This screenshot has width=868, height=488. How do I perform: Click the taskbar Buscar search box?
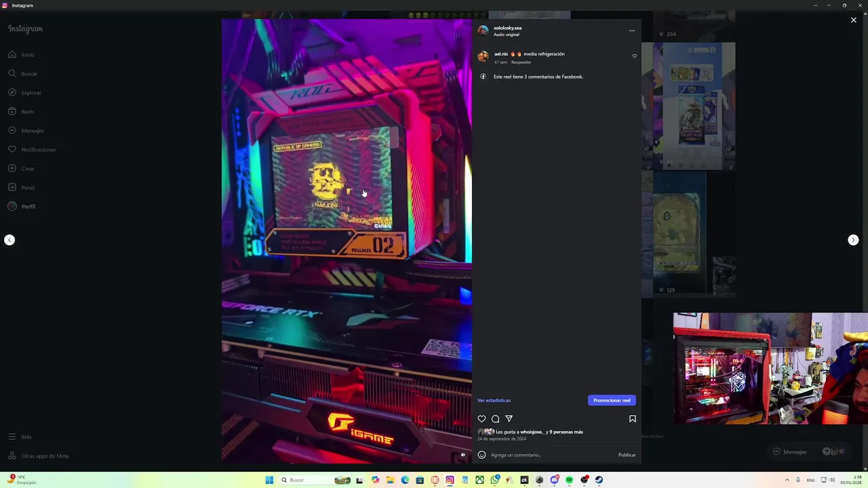point(315,480)
